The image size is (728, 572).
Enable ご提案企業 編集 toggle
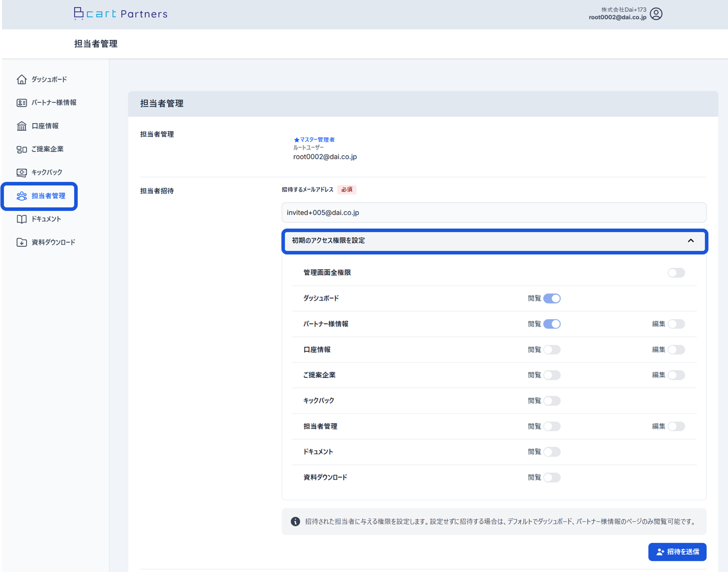pyautogui.click(x=676, y=375)
